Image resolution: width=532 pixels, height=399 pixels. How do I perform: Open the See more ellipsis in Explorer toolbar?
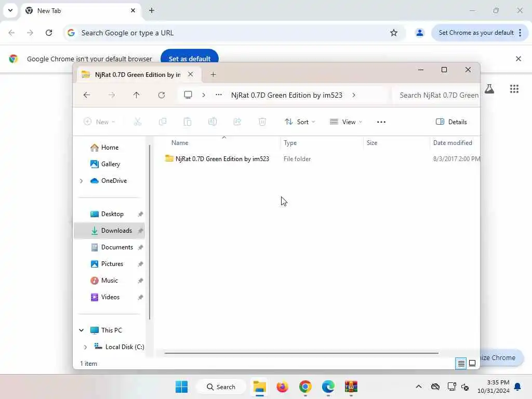381,122
